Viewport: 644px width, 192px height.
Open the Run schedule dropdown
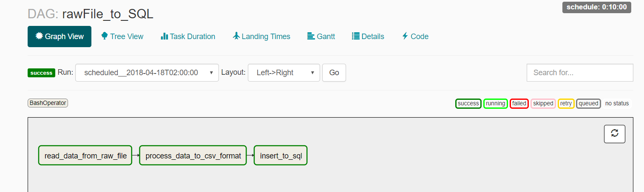click(147, 73)
